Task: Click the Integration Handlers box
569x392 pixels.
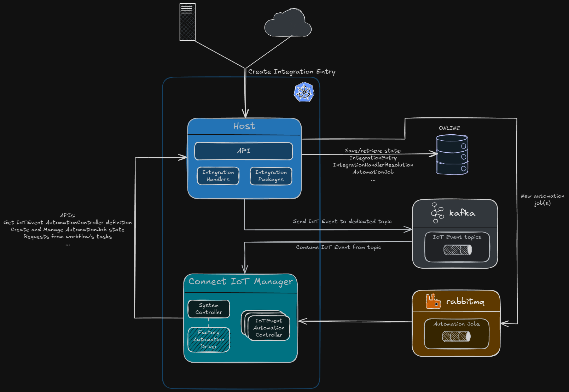Action: pos(218,176)
